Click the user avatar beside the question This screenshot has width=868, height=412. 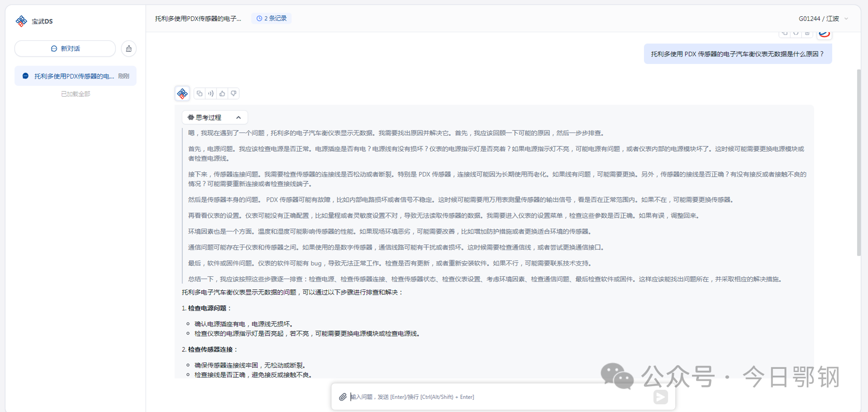[824, 34]
